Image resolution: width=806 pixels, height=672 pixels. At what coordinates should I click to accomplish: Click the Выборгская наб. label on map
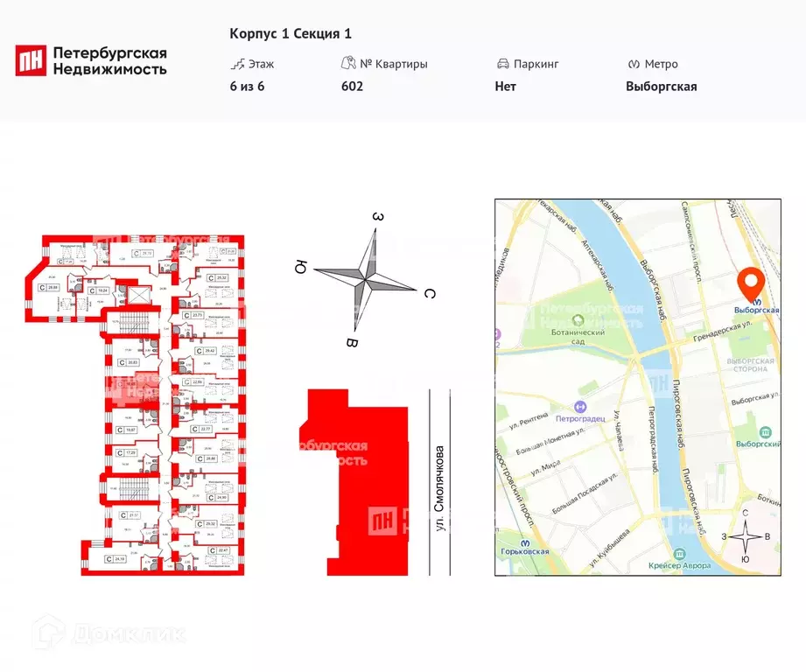[x=654, y=290]
